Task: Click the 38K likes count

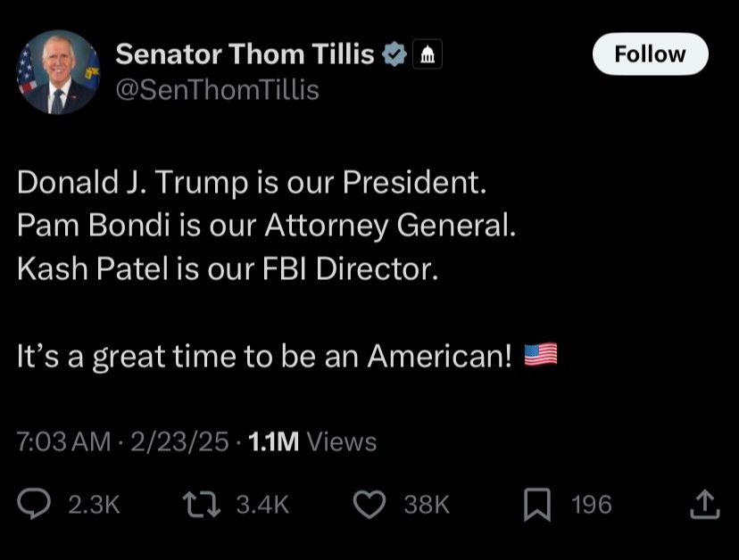Action: (x=427, y=505)
